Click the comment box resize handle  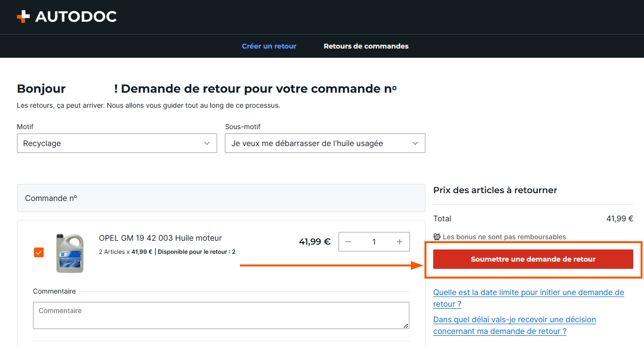click(x=406, y=326)
